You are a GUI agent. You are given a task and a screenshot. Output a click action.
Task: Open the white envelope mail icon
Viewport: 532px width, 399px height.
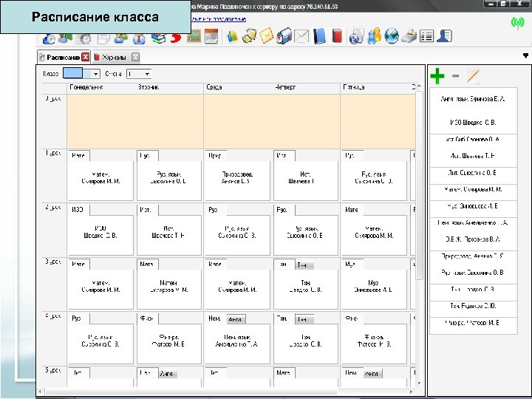pyautogui.click(x=301, y=36)
